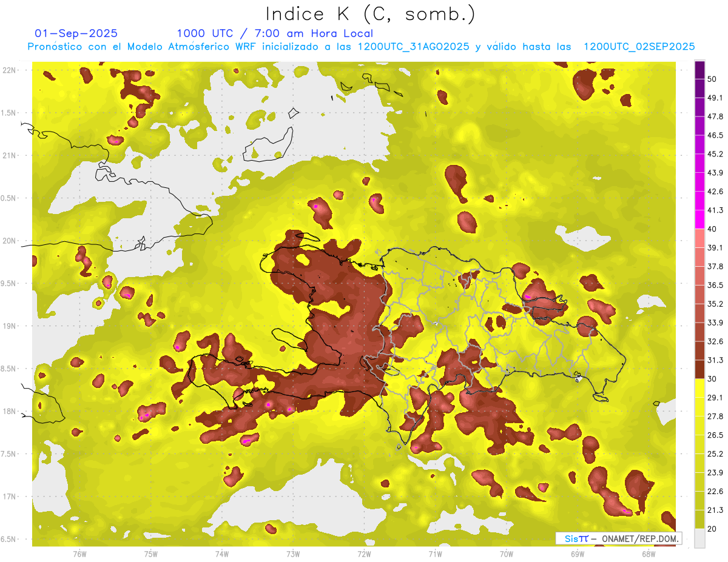Click longitude axis label "69W"
728x562 pixels.
tap(578, 554)
